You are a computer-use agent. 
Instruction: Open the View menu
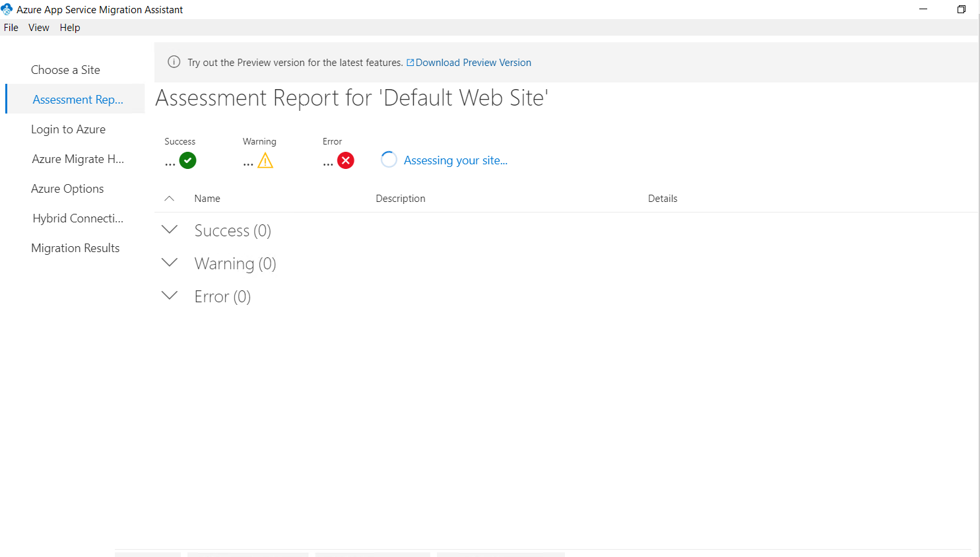pyautogui.click(x=38, y=27)
